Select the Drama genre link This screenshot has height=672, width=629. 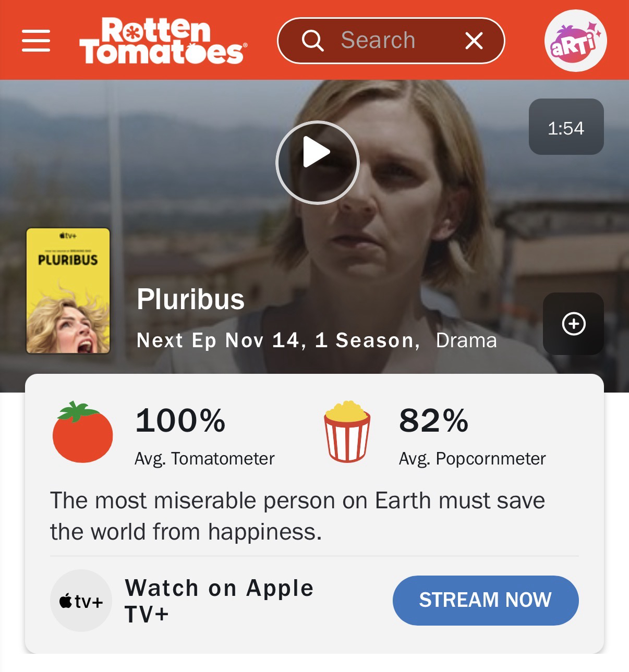coord(466,340)
